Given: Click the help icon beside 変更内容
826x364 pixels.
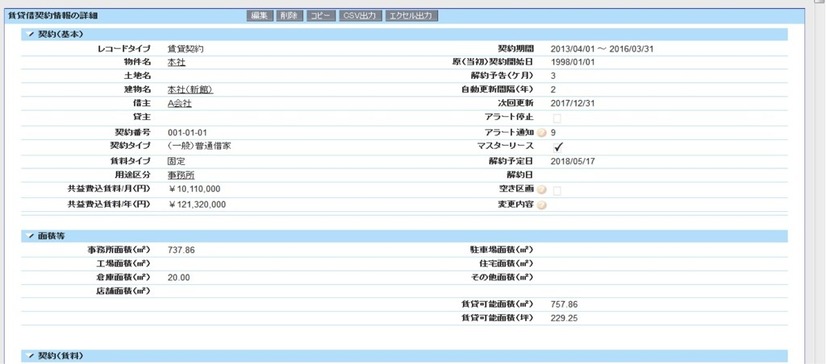Looking at the screenshot, I should coord(542,205).
